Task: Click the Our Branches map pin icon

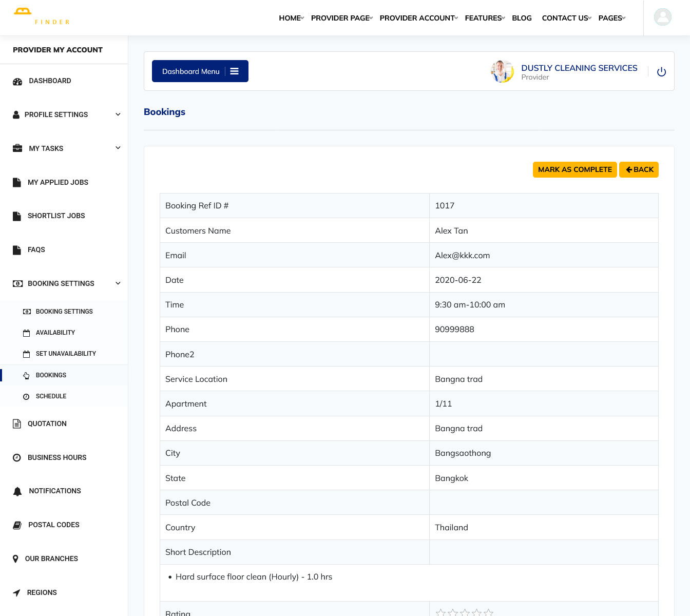Action: [15, 559]
